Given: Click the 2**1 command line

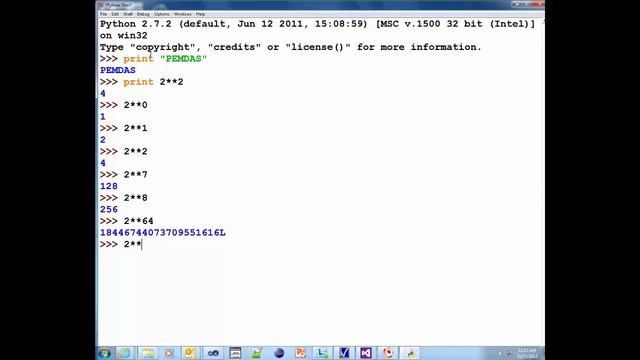Looking at the screenshot, I should [124, 128].
